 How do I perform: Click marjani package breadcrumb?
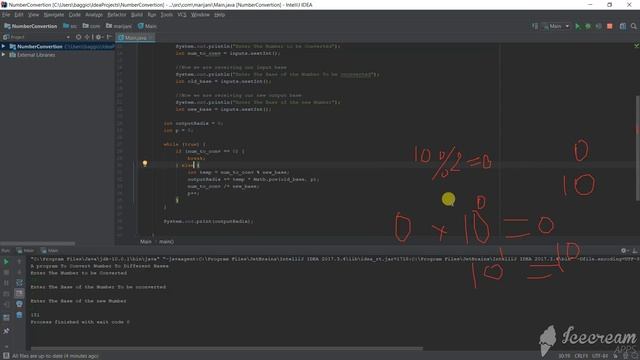119,26
